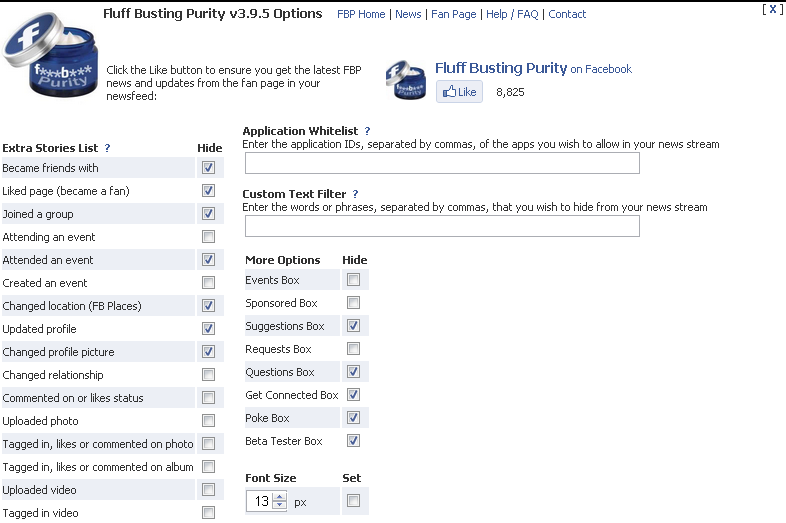Image resolution: width=786 pixels, height=523 pixels.
Task: Click the large FB Purity jar logo
Action: pyautogui.click(x=50, y=54)
